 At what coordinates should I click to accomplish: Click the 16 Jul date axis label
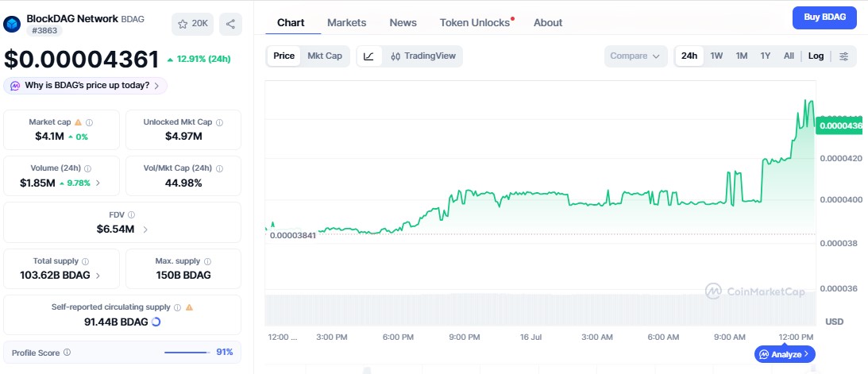tap(530, 337)
